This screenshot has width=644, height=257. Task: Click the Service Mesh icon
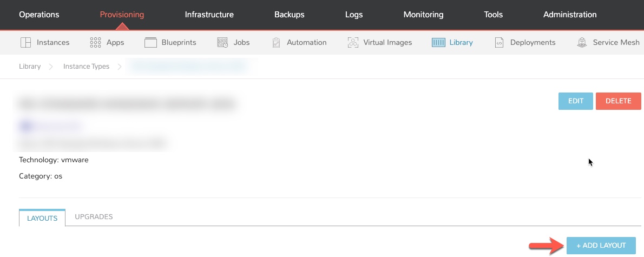(x=582, y=42)
